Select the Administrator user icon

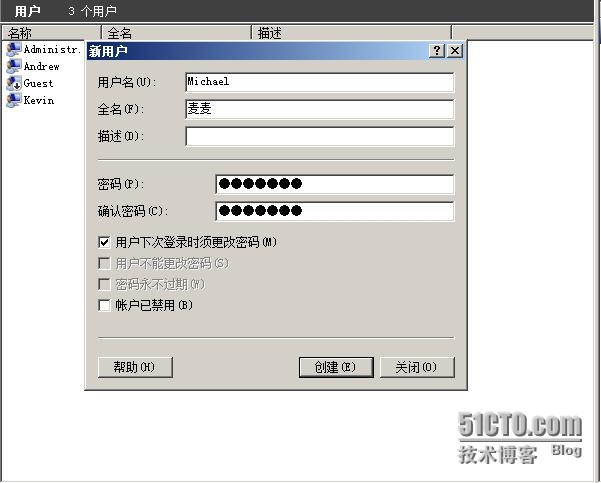tap(13, 50)
